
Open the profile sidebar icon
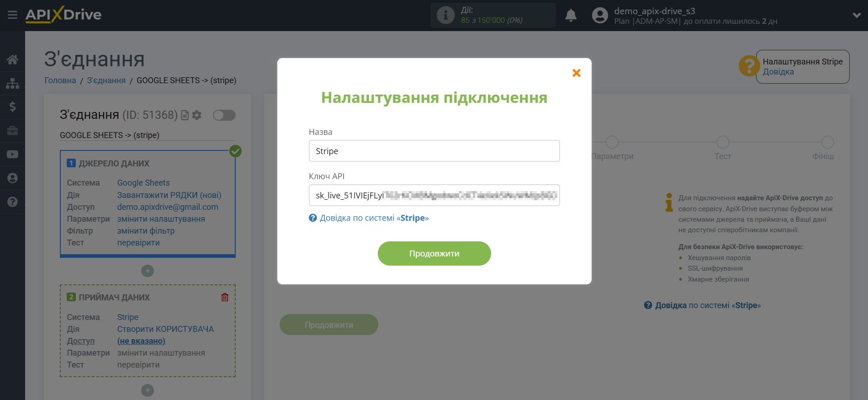(x=12, y=178)
